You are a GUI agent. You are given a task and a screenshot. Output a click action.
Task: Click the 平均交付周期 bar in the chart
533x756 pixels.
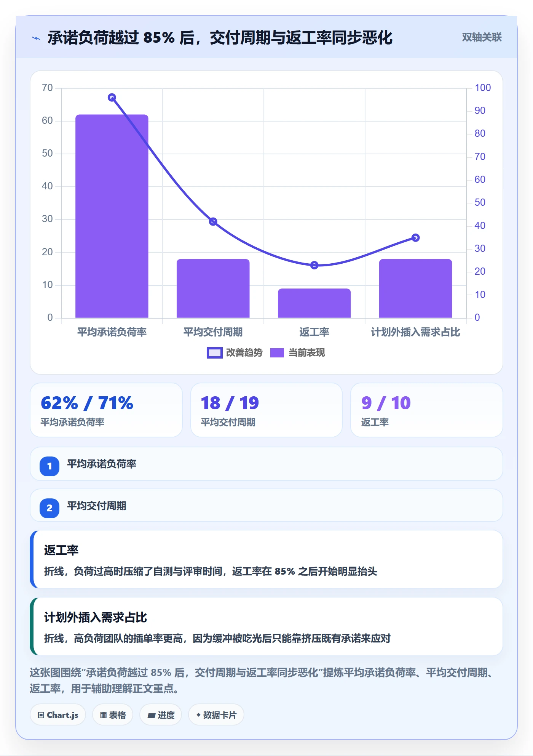tap(213, 288)
